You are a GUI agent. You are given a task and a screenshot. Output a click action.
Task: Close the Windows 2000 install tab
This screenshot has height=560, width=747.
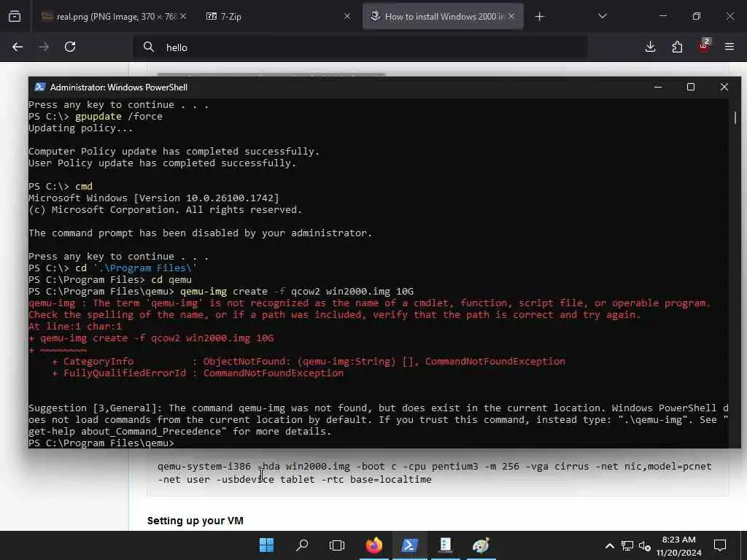click(511, 17)
